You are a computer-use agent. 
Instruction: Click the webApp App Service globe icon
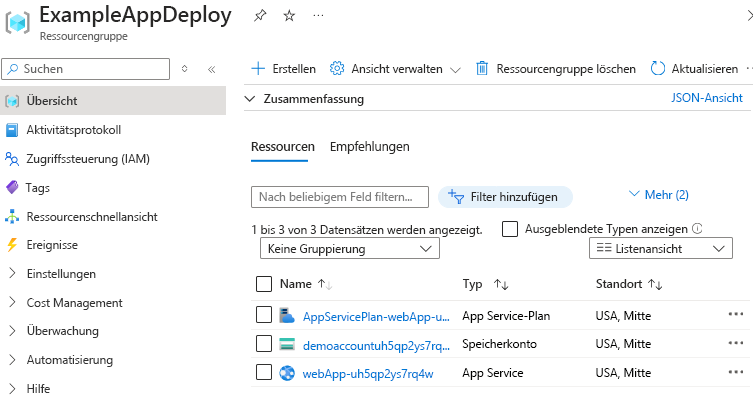[x=287, y=373]
